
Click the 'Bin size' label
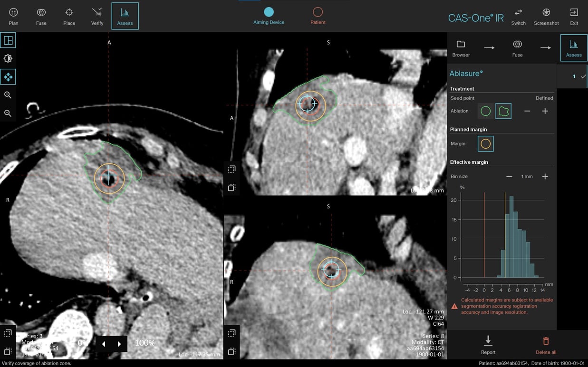459,177
